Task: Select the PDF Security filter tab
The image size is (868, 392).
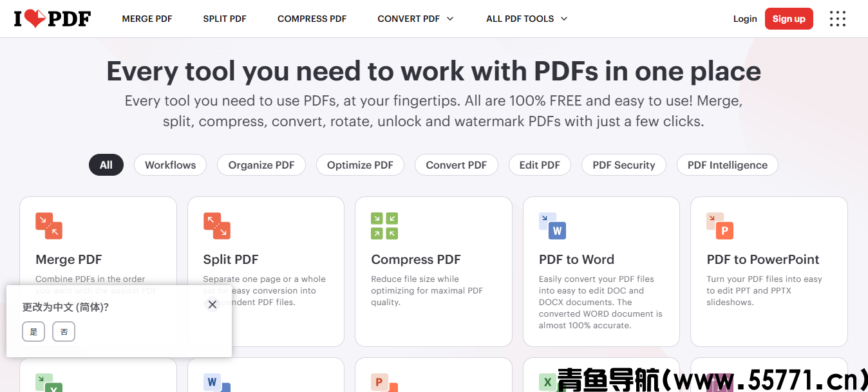Action: point(623,165)
